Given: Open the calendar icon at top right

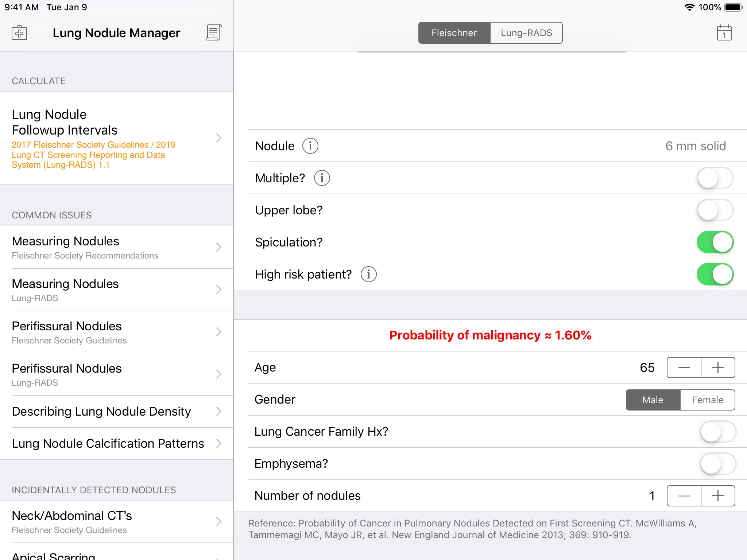Looking at the screenshot, I should (x=724, y=33).
